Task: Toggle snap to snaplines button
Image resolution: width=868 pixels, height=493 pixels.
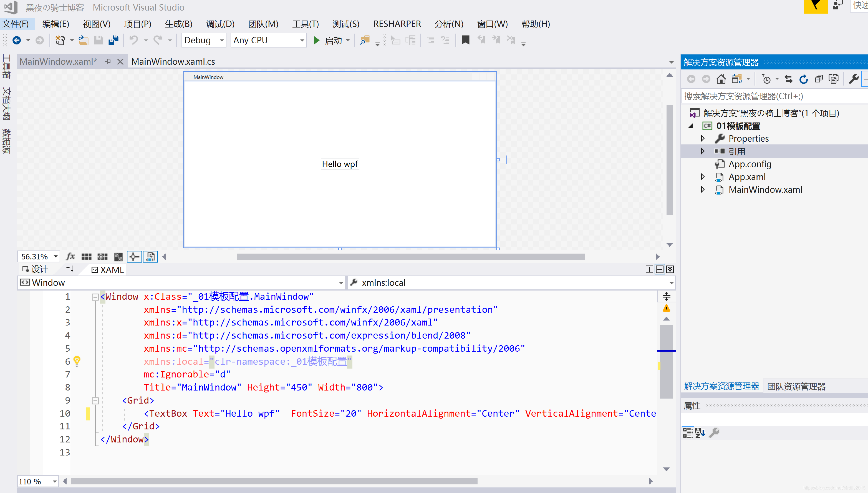Action: coord(134,257)
